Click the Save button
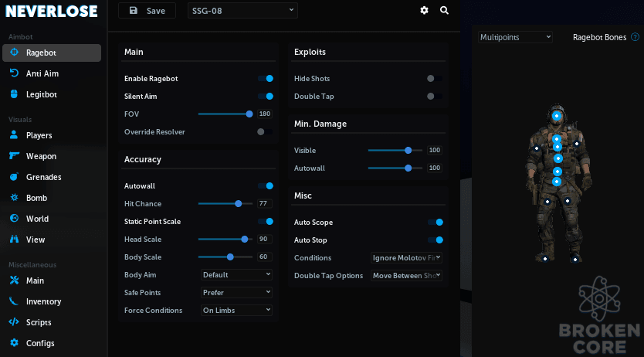Viewport: 644px width, 357px height. click(x=147, y=11)
